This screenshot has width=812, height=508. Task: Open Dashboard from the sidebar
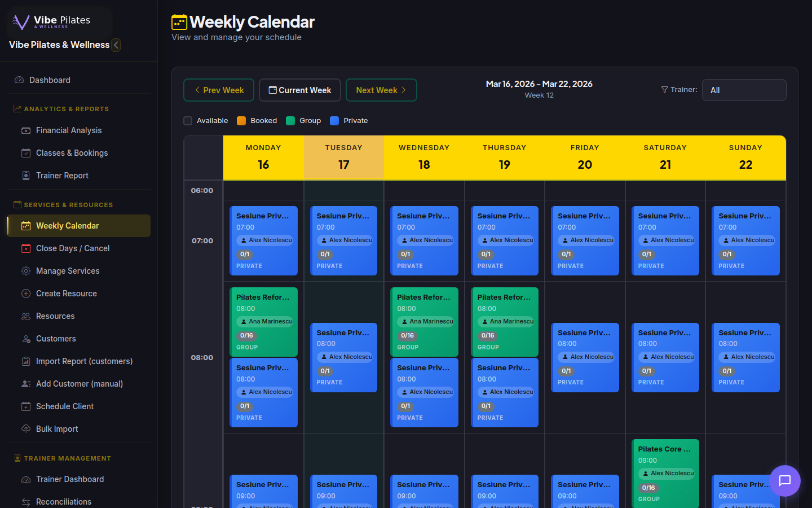click(x=78, y=80)
